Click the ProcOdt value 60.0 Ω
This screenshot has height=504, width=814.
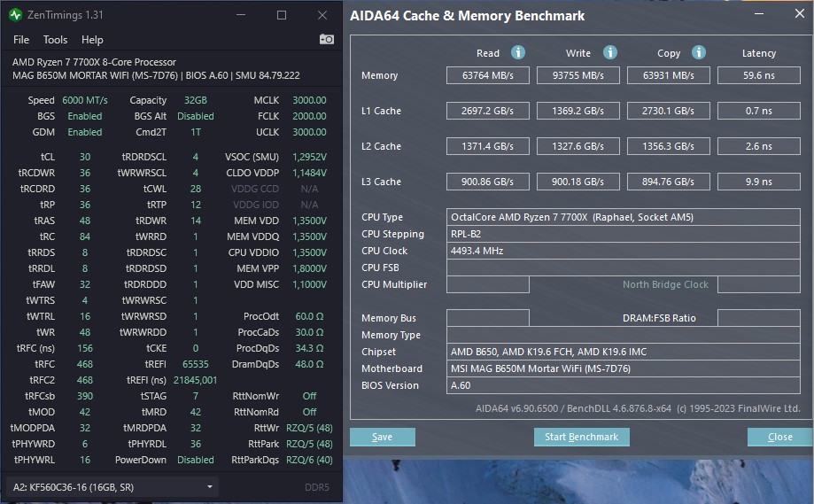309,316
